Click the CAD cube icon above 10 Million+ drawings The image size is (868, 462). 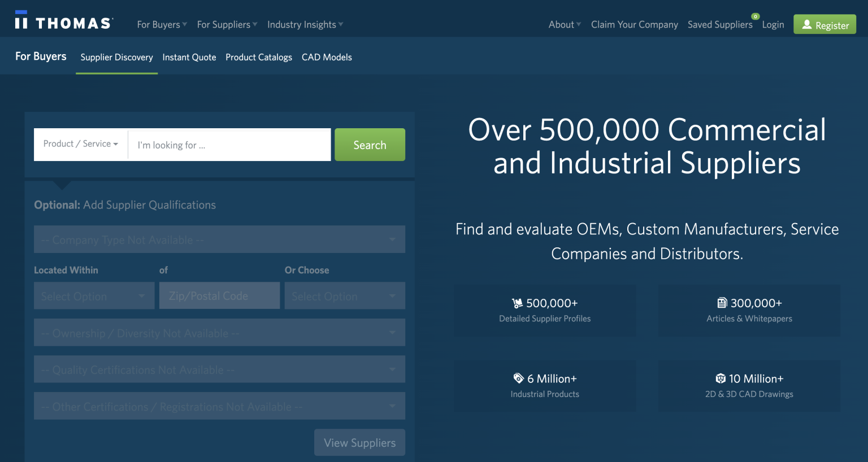[x=720, y=378]
